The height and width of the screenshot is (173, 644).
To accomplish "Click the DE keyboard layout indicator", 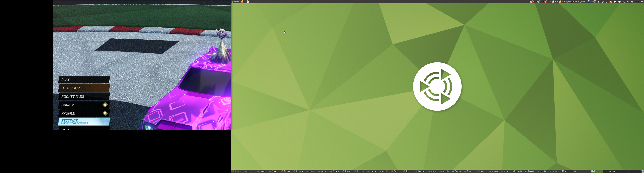I will (592, 2).
